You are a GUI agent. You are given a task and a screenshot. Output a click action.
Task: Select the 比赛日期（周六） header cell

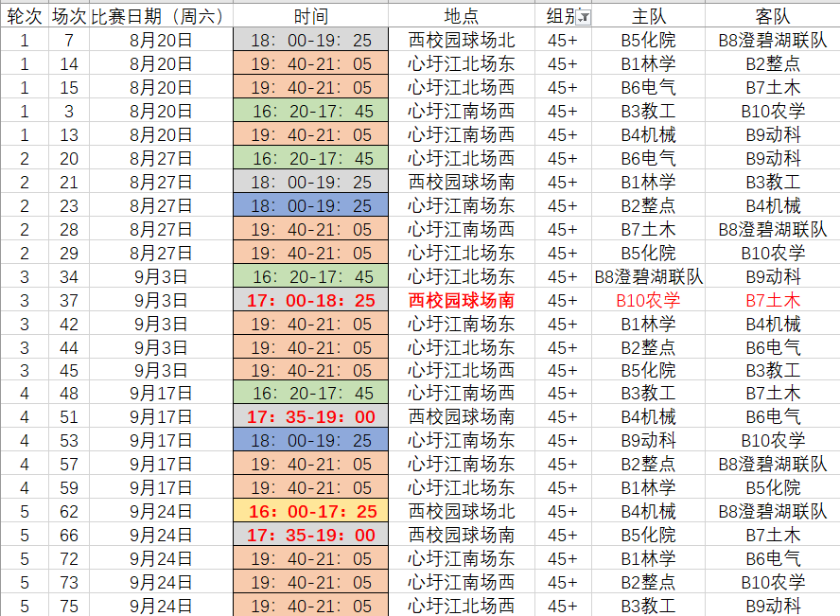(161, 17)
